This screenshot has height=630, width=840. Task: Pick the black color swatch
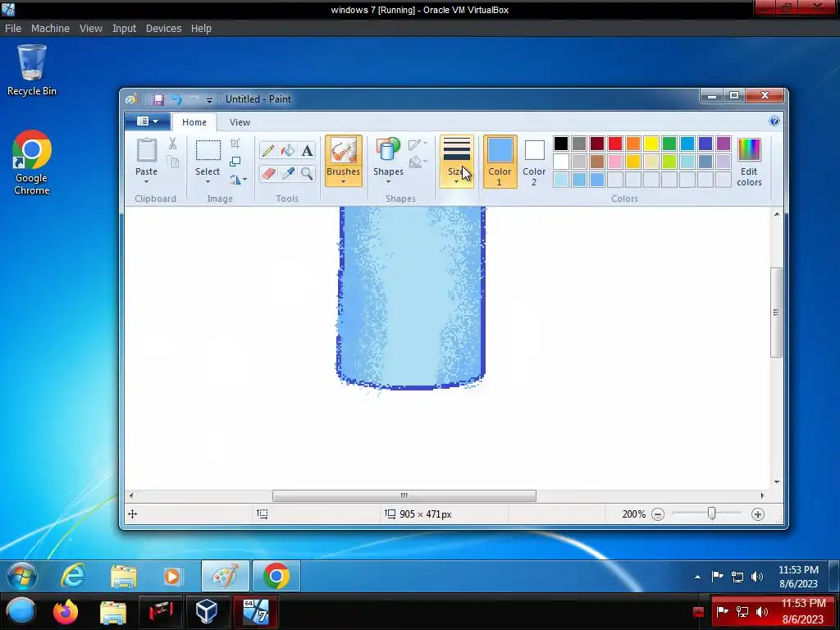click(561, 144)
